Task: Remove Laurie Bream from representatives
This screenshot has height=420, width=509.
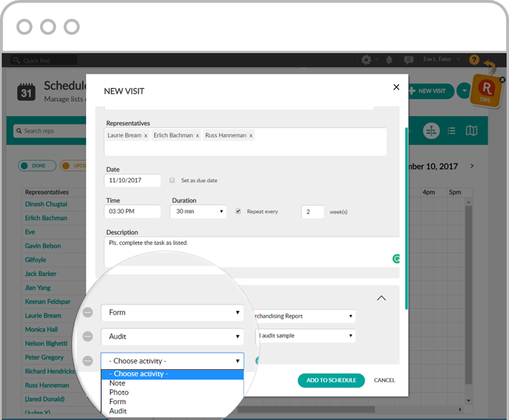Action: (x=146, y=136)
